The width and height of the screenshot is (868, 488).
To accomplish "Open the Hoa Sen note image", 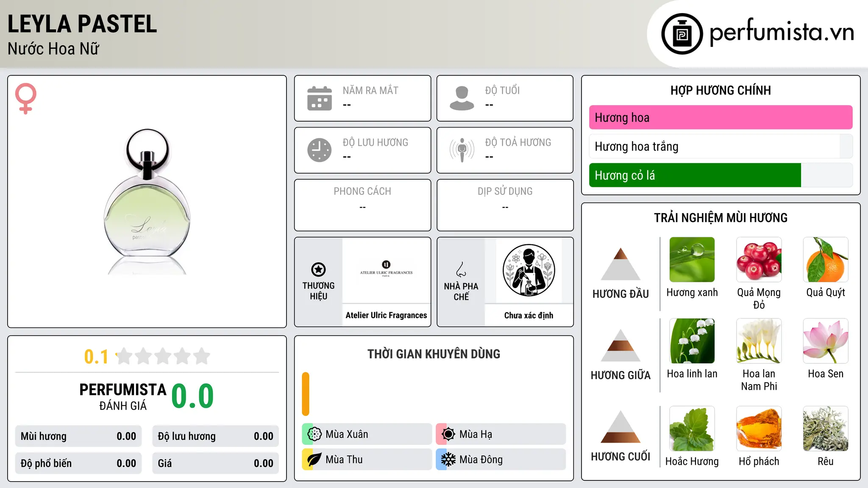I will (x=826, y=341).
